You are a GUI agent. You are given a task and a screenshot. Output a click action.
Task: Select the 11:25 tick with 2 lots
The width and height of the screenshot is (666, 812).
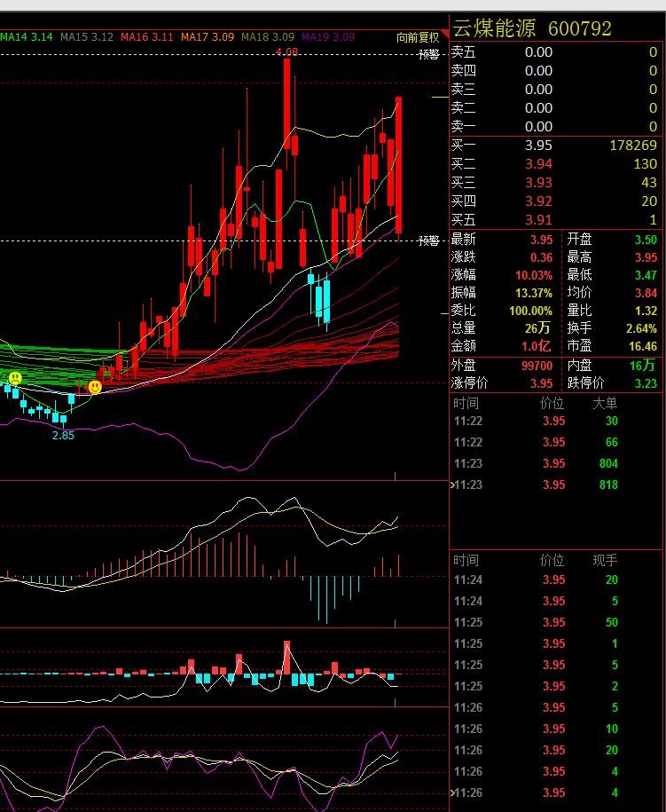tap(556, 686)
